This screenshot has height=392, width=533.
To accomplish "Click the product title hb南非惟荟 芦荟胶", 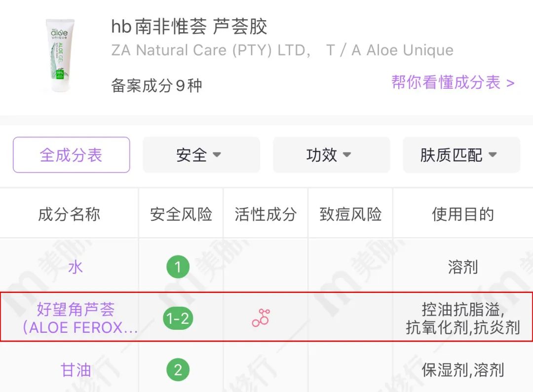I will click(189, 27).
